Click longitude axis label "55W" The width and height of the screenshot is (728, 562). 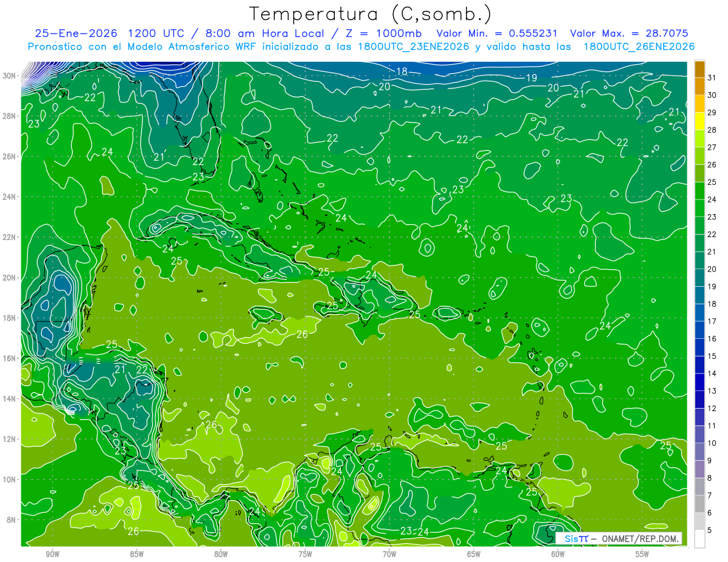point(642,554)
